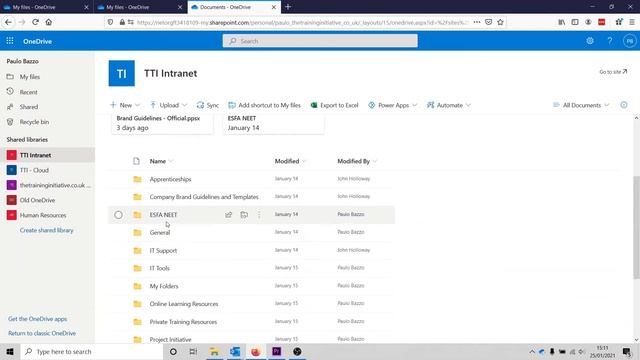Open the TTI - Cloud library

click(x=34, y=170)
